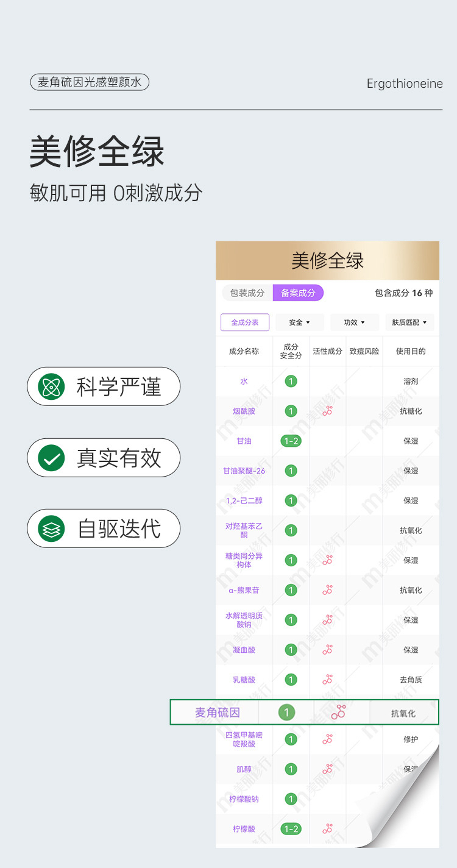Click the 科学严谨 pill button

(x=104, y=387)
